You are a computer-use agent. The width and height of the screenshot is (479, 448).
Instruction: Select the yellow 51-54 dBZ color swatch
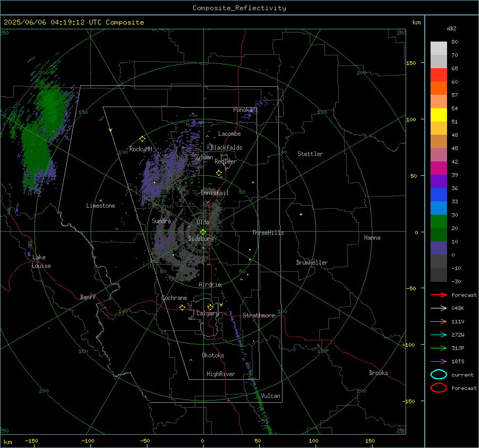(439, 115)
